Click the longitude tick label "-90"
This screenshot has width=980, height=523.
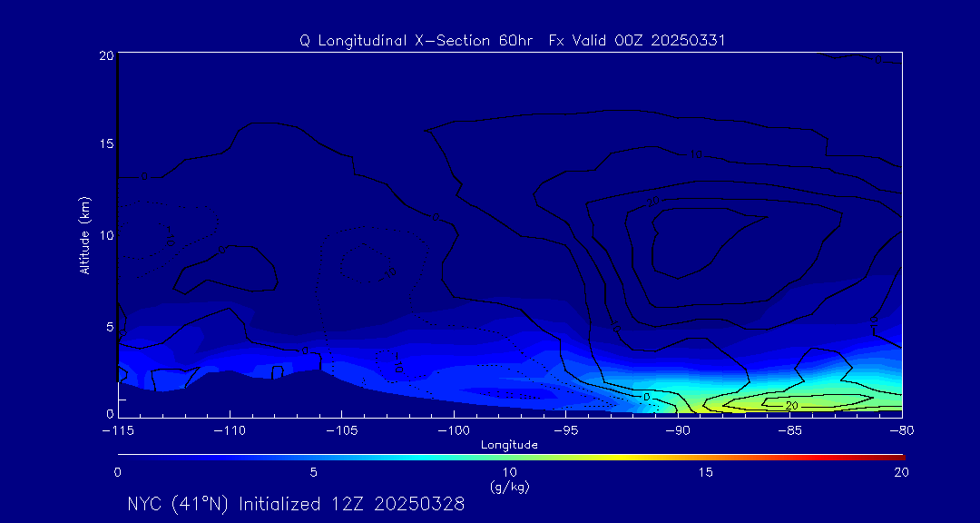coord(678,431)
